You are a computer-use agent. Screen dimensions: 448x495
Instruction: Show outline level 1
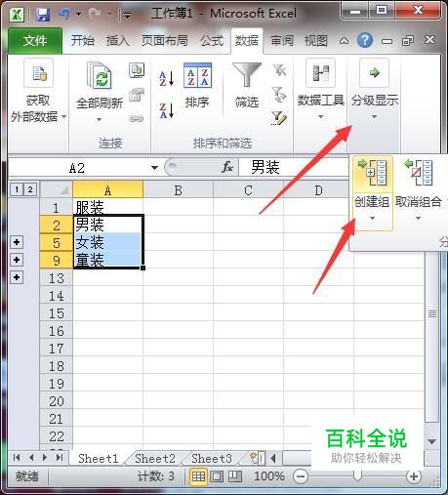coord(17,189)
